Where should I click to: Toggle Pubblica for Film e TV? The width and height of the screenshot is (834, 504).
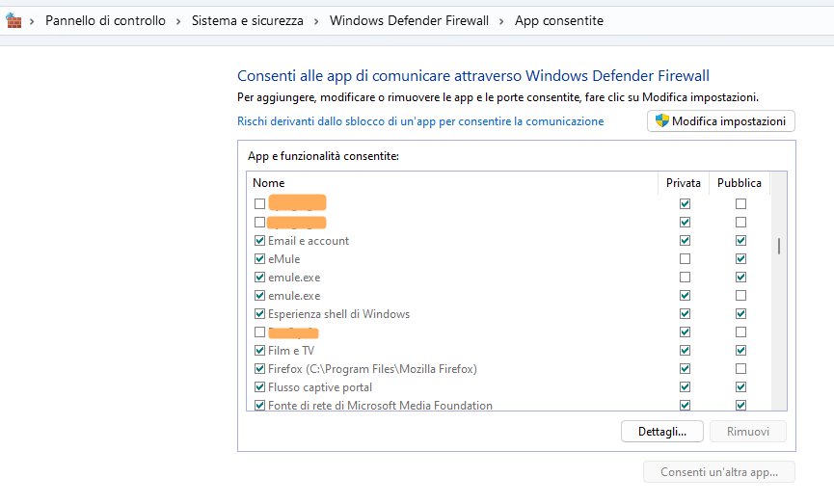coord(740,351)
